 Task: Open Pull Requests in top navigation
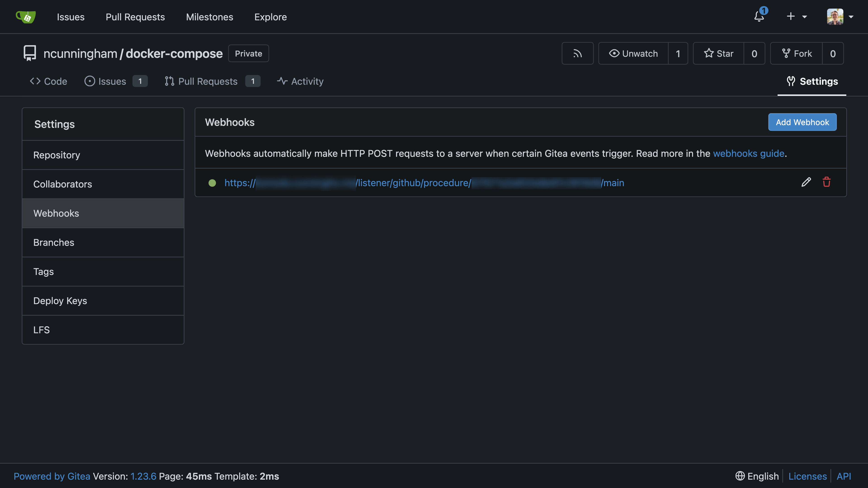[x=135, y=17]
